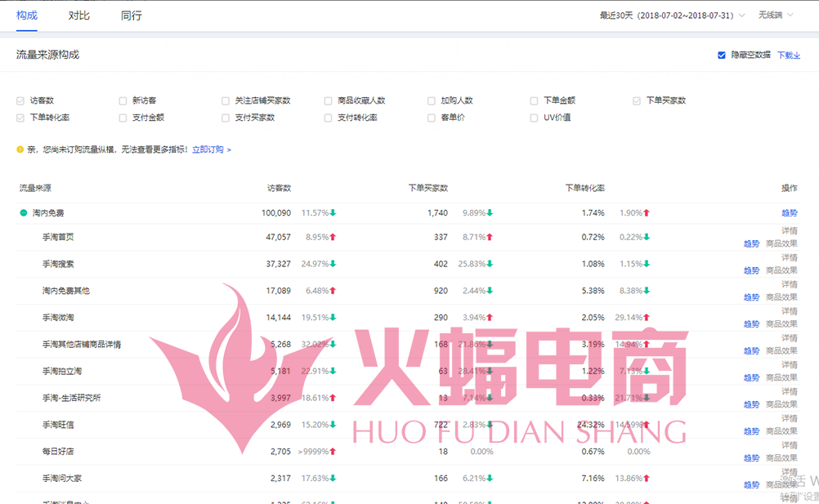The height and width of the screenshot is (504, 819).
Task: Open 趋势 for the 手淘首页 row
Action: click(x=752, y=243)
